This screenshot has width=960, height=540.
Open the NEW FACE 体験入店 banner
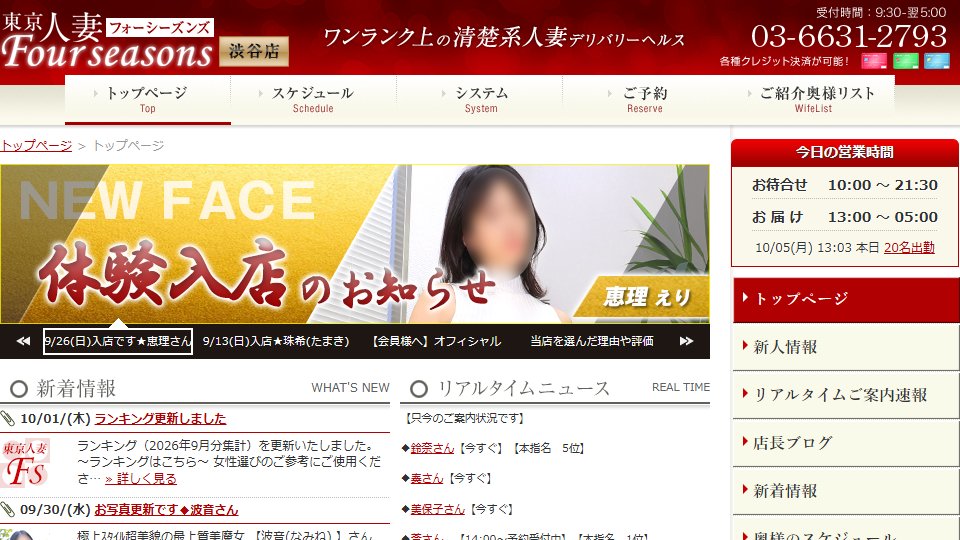pos(355,244)
